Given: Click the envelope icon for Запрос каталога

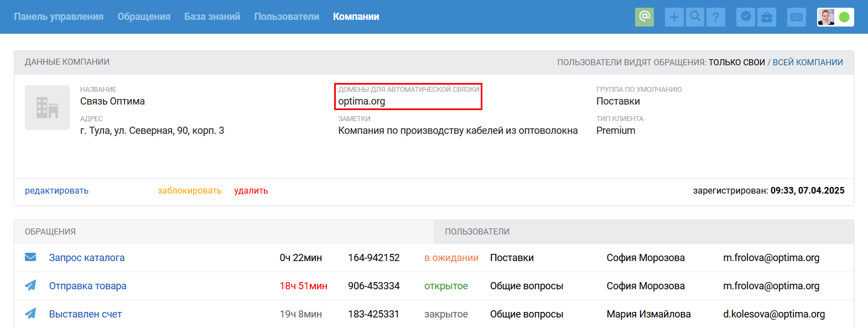Looking at the screenshot, I should (x=30, y=257).
